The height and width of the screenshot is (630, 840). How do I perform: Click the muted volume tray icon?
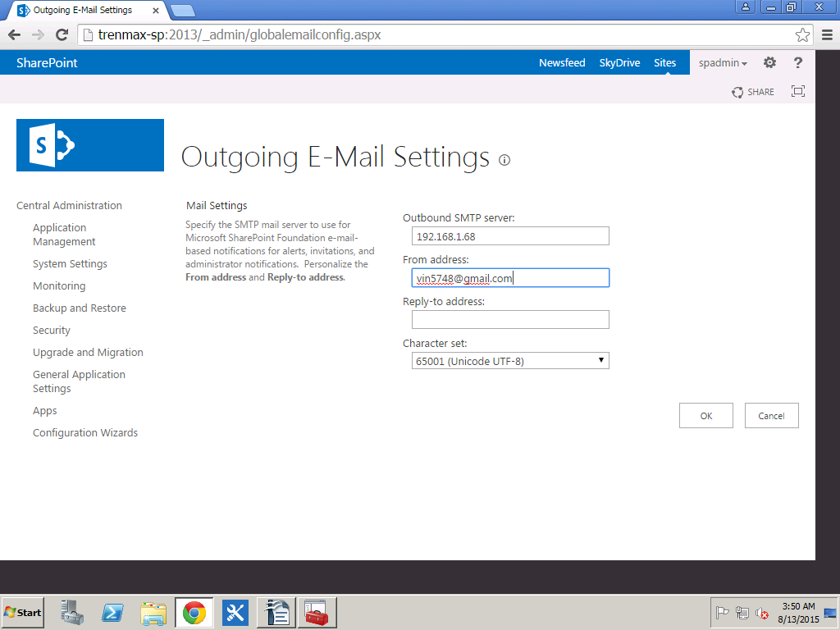pyautogui.click(x=762, y=612)
